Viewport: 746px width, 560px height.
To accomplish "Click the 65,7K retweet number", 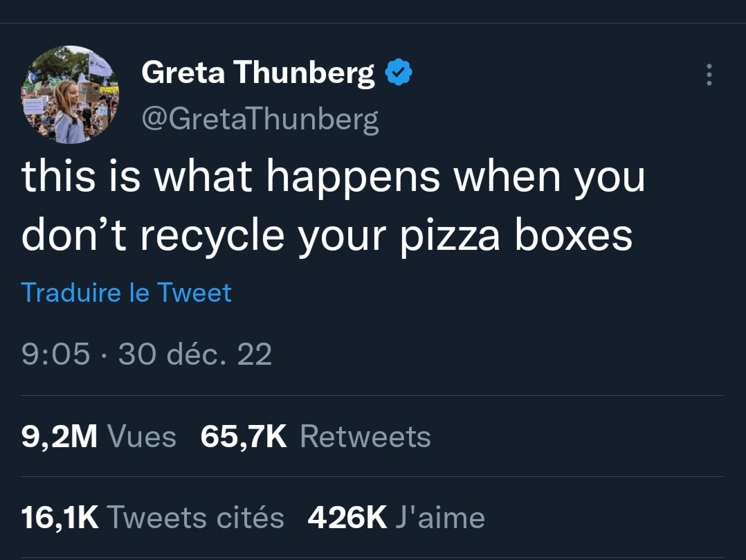I will pos(243,436).
